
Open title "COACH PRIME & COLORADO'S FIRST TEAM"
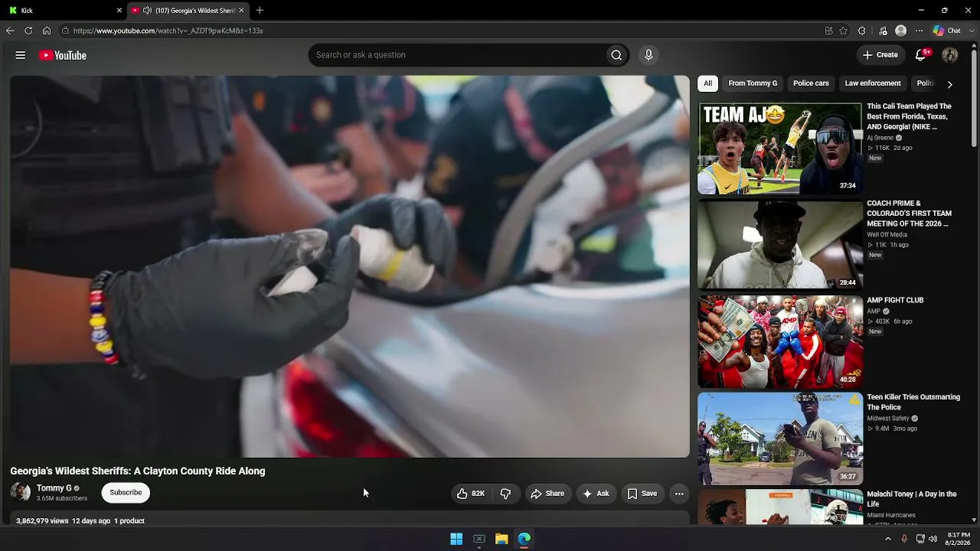coord(910,214)
